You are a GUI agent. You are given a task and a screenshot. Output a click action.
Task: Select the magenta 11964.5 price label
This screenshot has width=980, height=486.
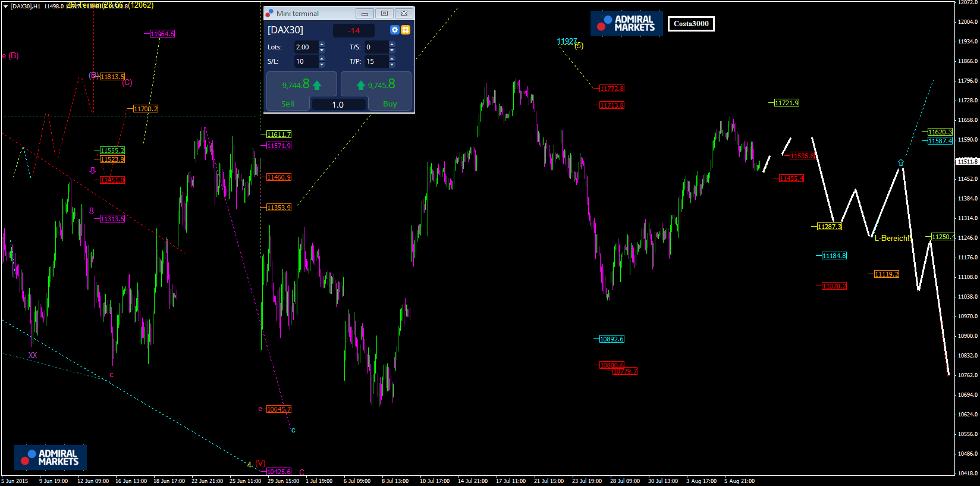[x=162, y=34]
